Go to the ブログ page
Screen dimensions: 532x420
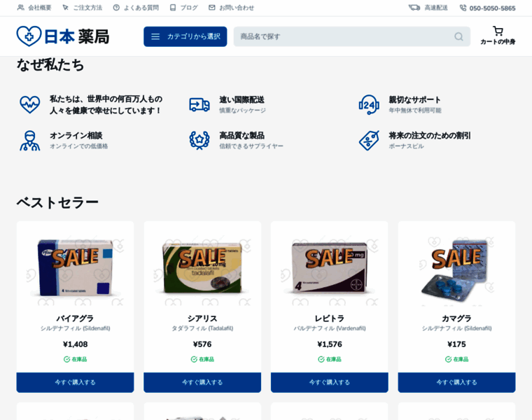point(189,8)
